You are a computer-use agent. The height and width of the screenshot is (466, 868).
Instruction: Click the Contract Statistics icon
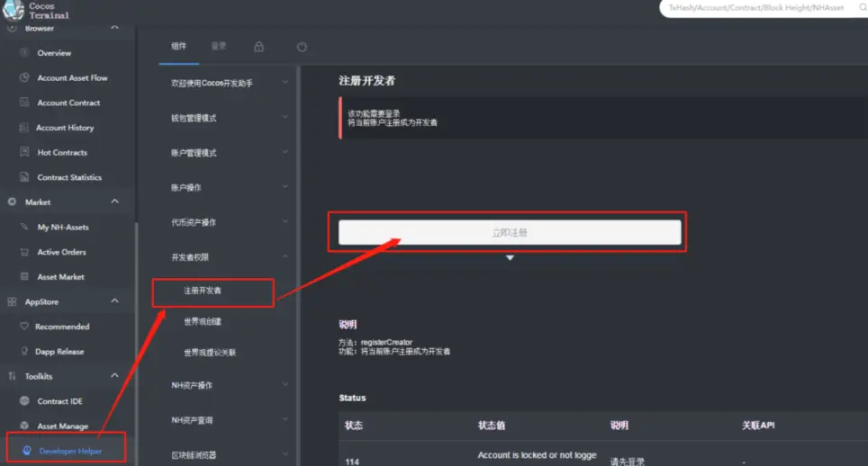tap(23, 177)
